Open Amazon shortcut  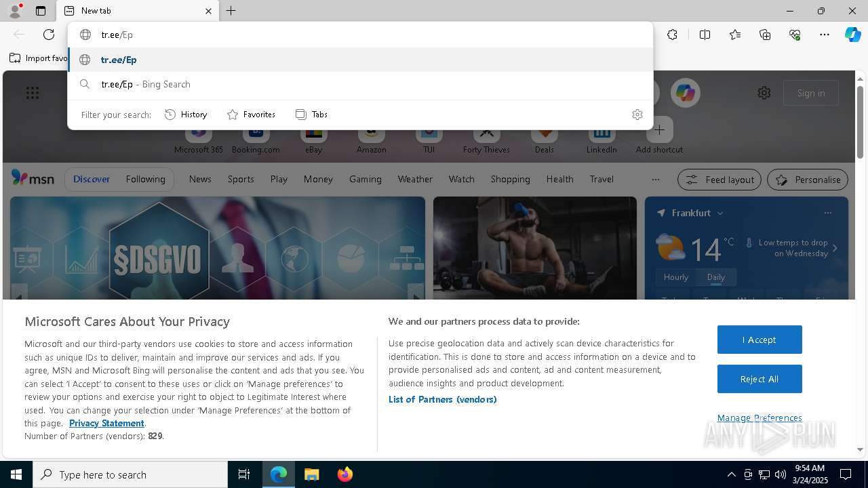coord(371,139)
